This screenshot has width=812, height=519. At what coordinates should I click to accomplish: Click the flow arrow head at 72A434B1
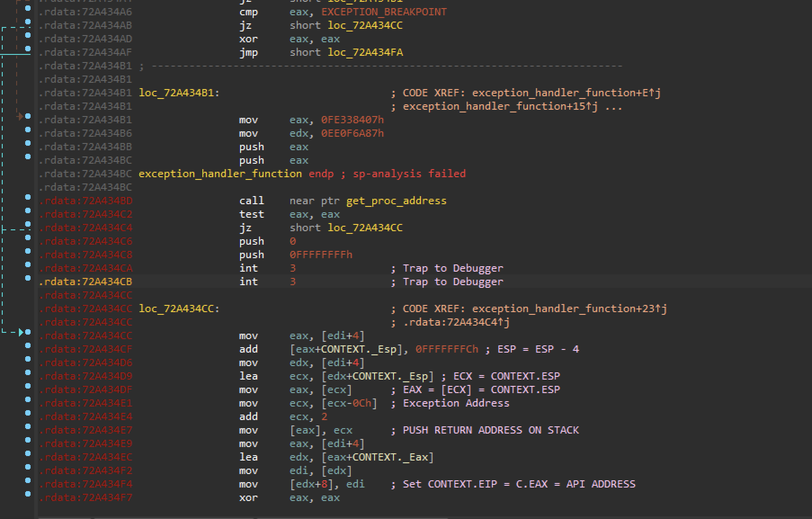[20, 116]
